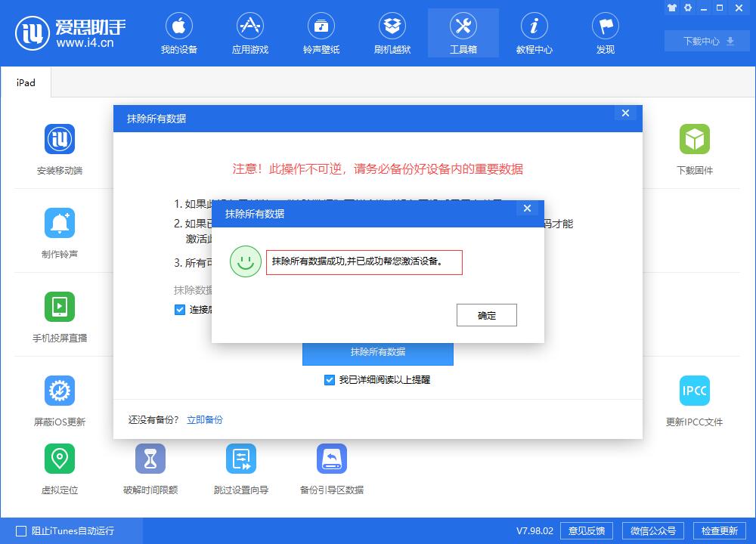The height and width of the screenshot is (544, 756).
Task: Confirm with the 确定 button
Action: [x=486, y=315]
